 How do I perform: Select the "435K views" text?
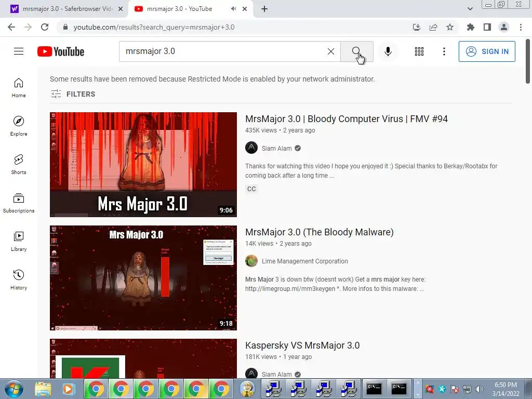pos(261,130)
